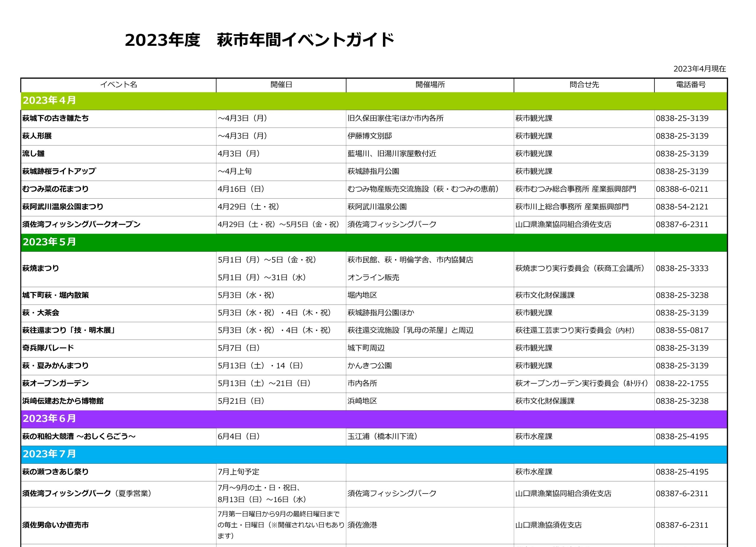Click event name 萩阿武川温泉公園まつり

click(63, 207)
